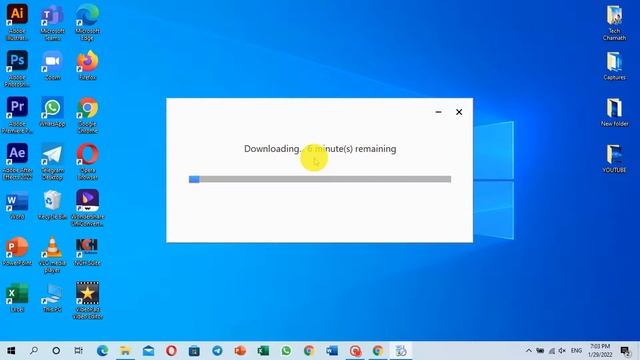The image size is (640, 360).
Task: Select the Excel desktop shortcut
Action: point(17,297)
